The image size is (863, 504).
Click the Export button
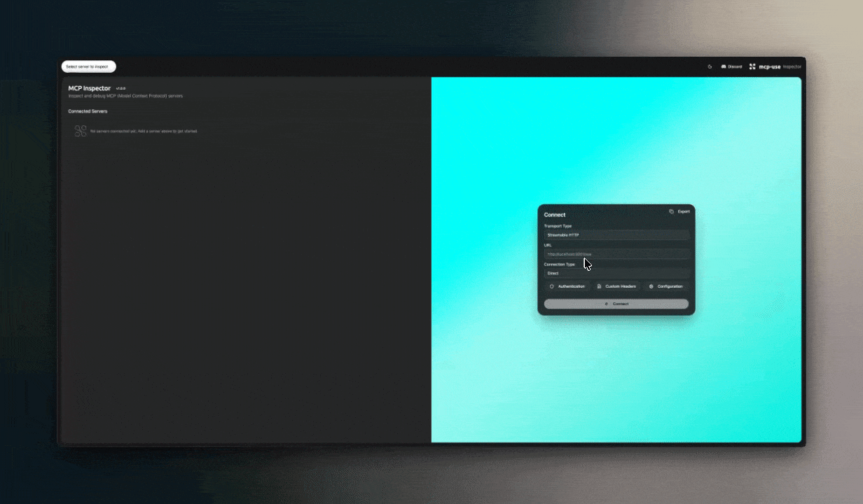[683, 211]
